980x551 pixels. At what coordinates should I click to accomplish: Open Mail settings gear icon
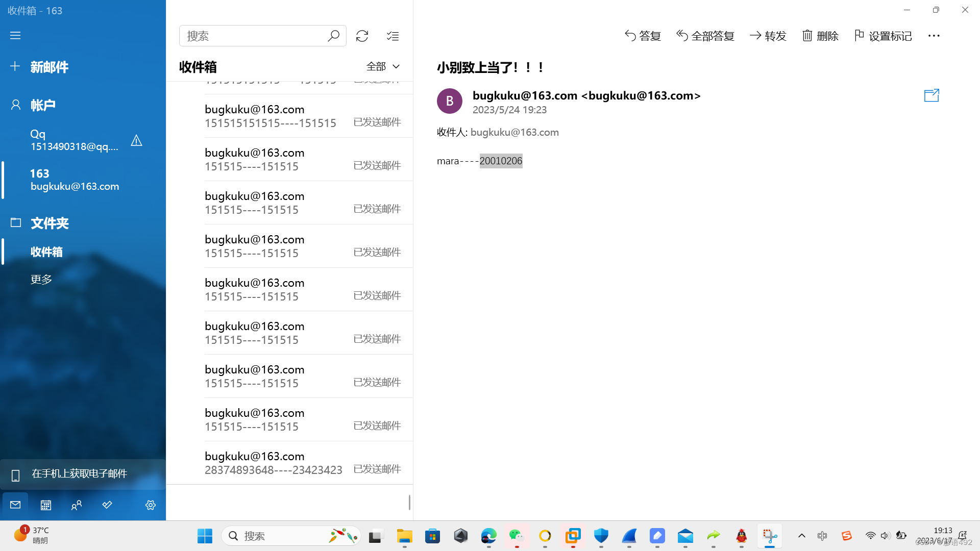pyautogui.click(x=150, y=505)
